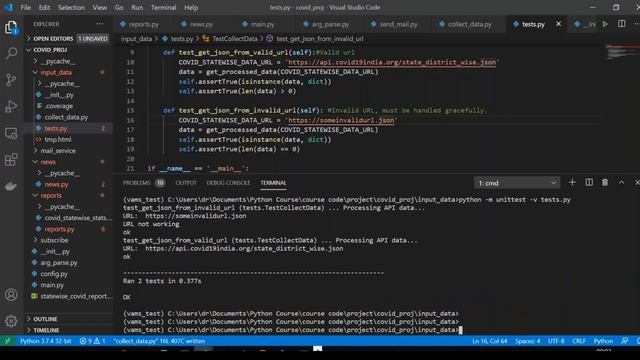Click the VS Code logo icon
640x360 pixels.
coord(8,7)
